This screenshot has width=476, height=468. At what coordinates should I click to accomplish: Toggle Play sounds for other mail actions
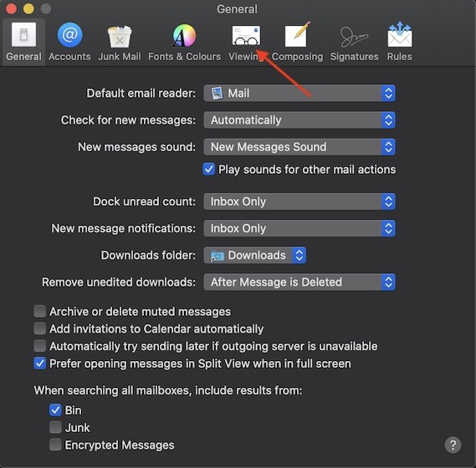point(209,170)
